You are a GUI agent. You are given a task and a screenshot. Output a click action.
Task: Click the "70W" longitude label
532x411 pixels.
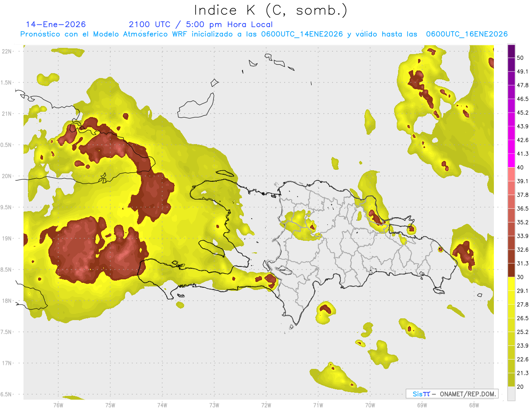tap(370, 405)
